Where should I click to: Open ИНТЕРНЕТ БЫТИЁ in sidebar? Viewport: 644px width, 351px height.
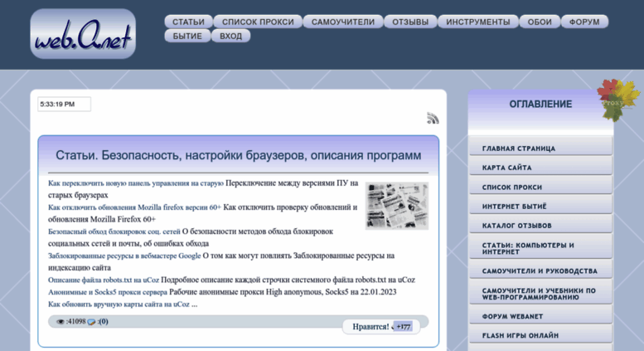[541, 206]
